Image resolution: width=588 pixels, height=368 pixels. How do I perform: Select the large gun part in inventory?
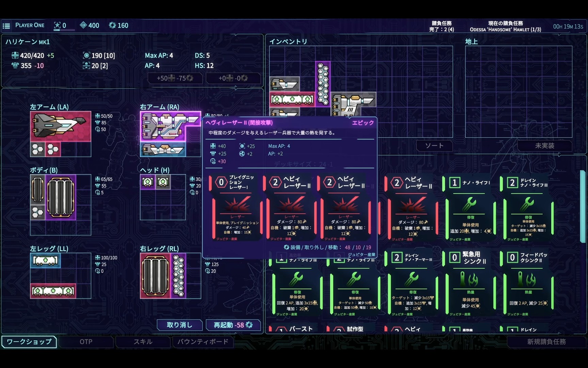click(354, 103)
